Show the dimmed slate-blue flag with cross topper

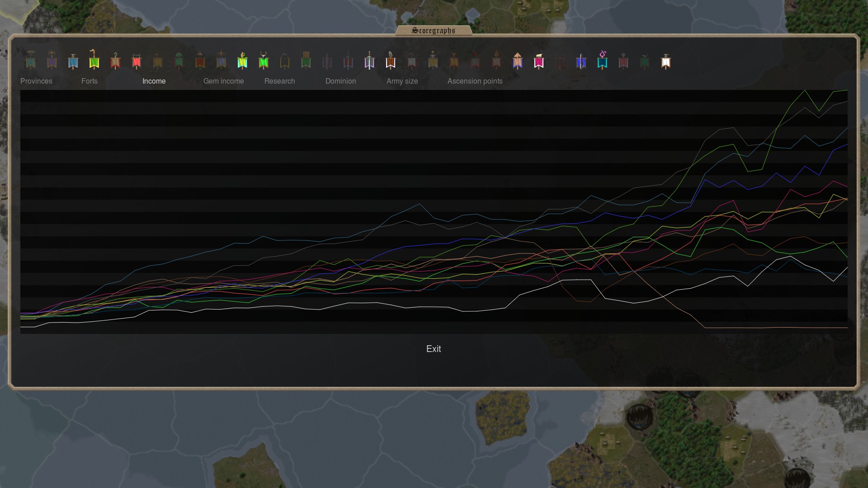tap(222, 60)
